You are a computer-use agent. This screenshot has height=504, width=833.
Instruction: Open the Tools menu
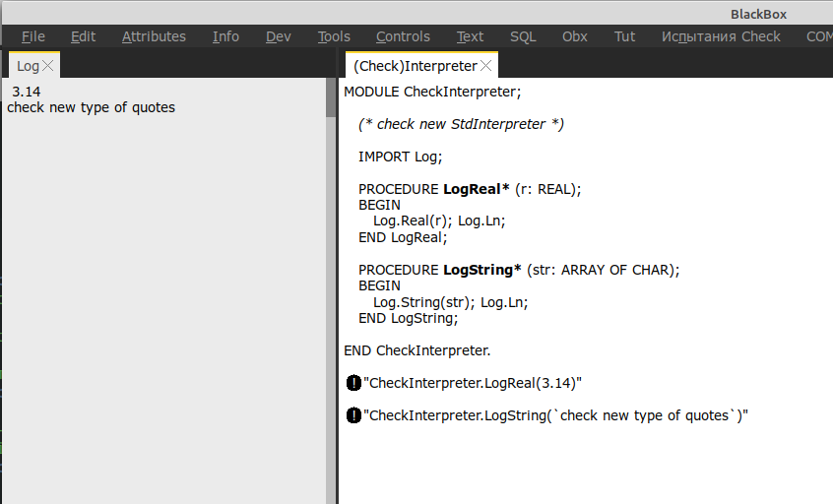point(334,36)
